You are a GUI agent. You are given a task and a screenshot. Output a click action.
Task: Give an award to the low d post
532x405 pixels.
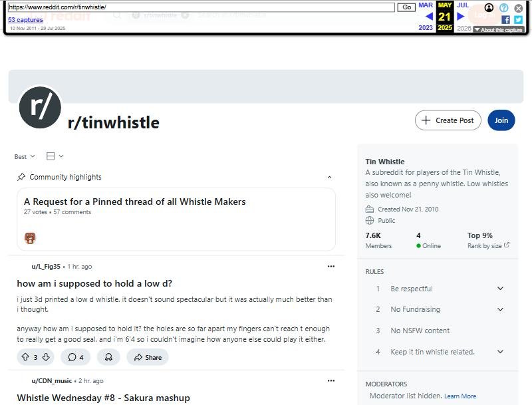[108, 357]
